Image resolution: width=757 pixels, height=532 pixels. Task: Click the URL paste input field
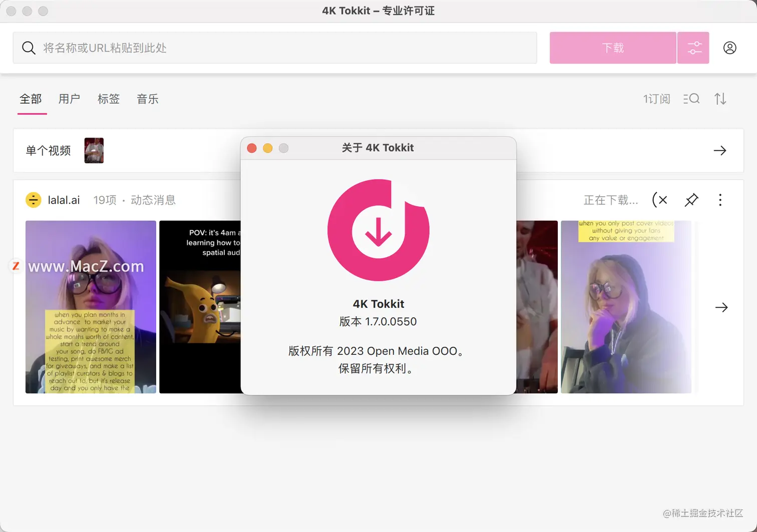click(275, 48)
